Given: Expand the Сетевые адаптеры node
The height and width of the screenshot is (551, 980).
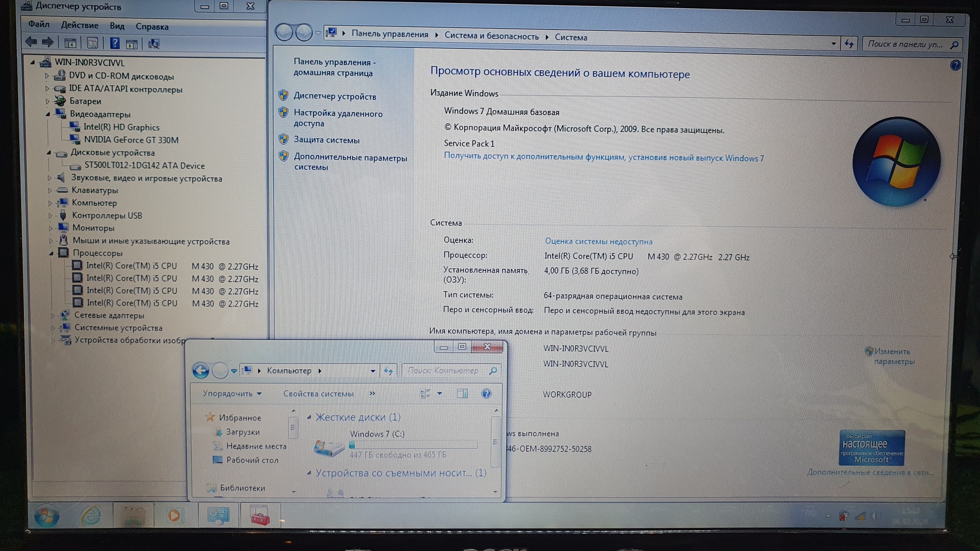Looking at the screenshot, I should (53, 316).
